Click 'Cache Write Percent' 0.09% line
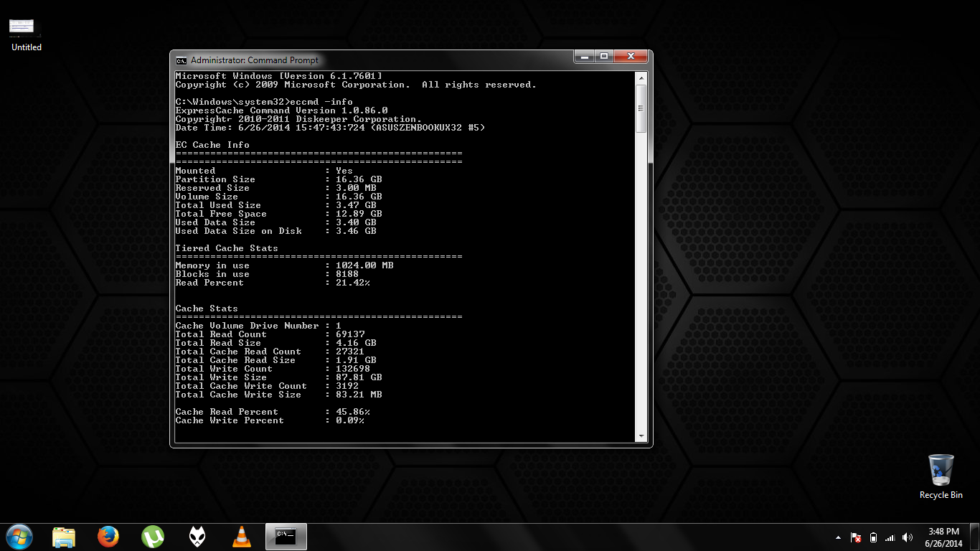 pyautogui.click(x=270, y=420)
